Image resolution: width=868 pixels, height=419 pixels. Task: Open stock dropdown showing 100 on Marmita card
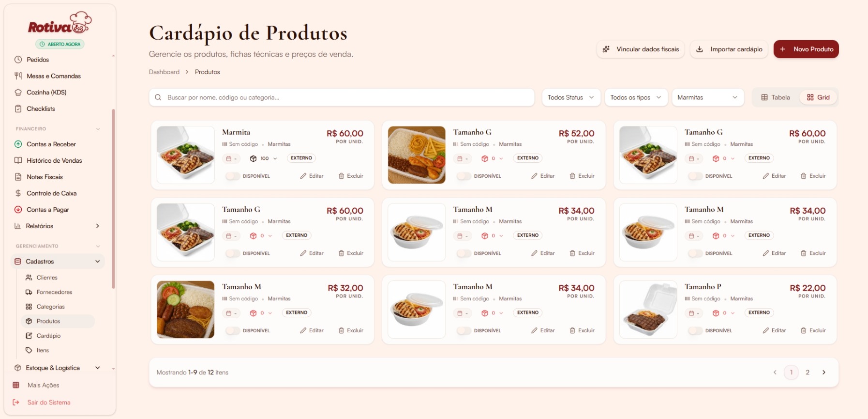pyautogui.click(x=264, y=158)
